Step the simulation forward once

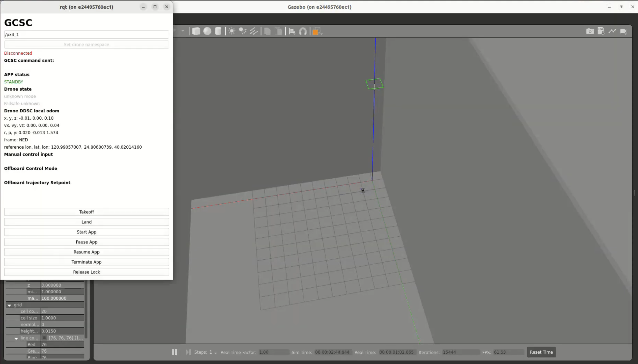coord(188,352)
